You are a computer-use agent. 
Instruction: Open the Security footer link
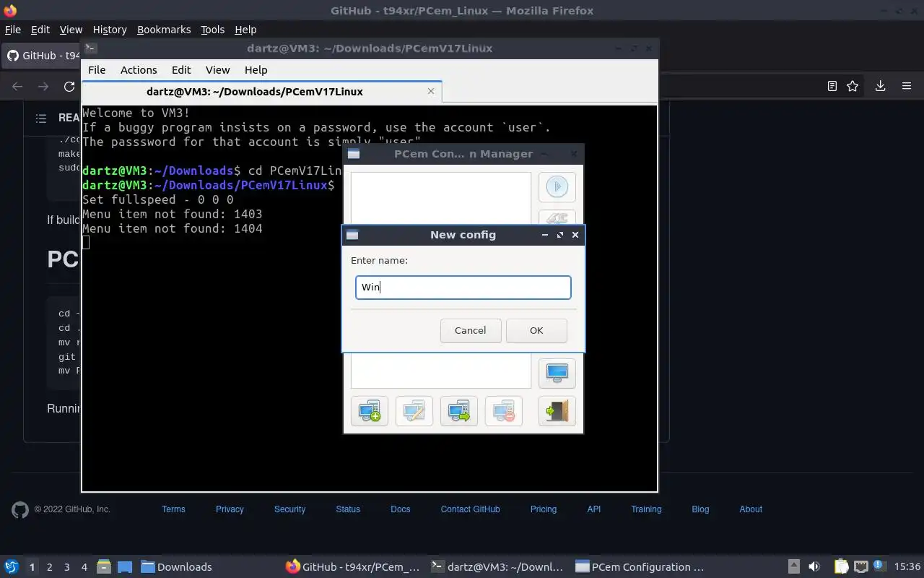tap(289, 509)
